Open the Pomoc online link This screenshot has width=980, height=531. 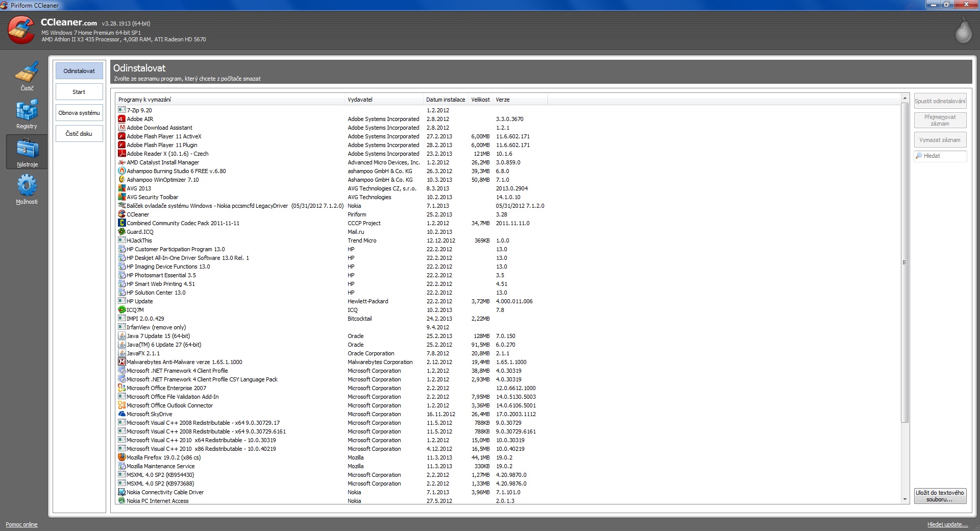[x=21, y=524]
